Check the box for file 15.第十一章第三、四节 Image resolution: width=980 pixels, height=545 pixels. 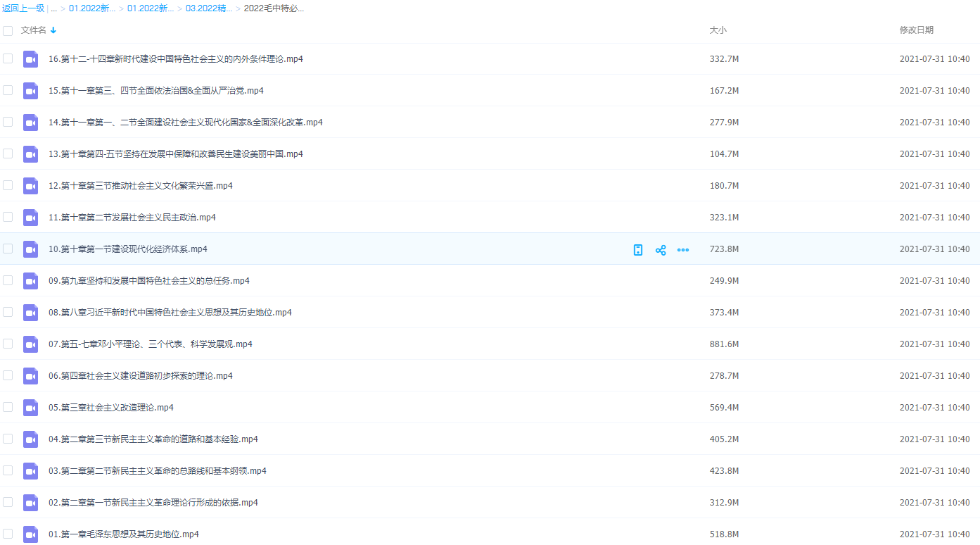pos(8,90)
